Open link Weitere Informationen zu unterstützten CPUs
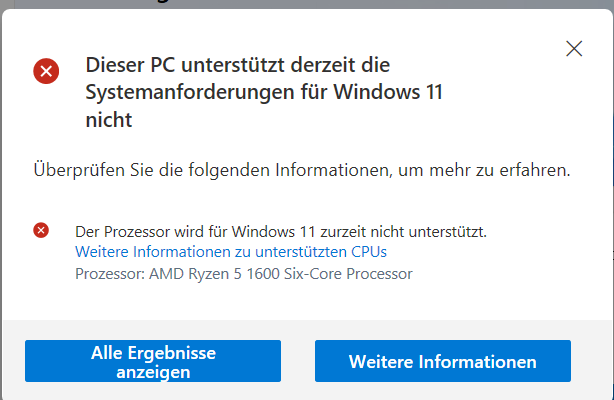614x400 pixels. 231,252
